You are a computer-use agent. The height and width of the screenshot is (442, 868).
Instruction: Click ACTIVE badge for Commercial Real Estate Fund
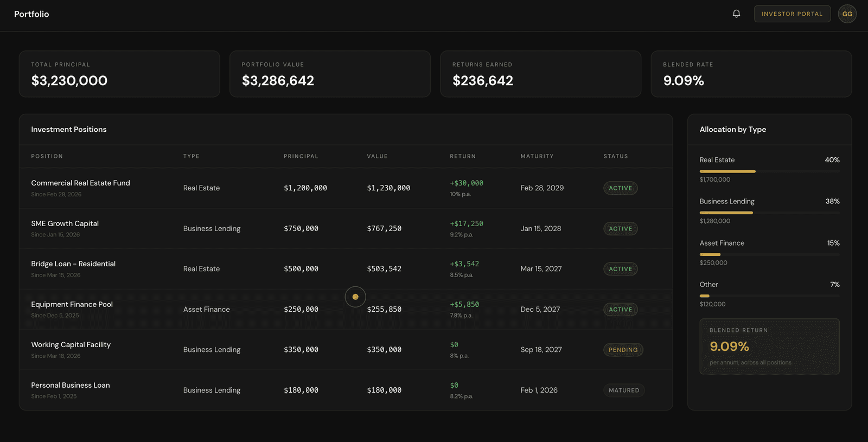tap(621, 188)
